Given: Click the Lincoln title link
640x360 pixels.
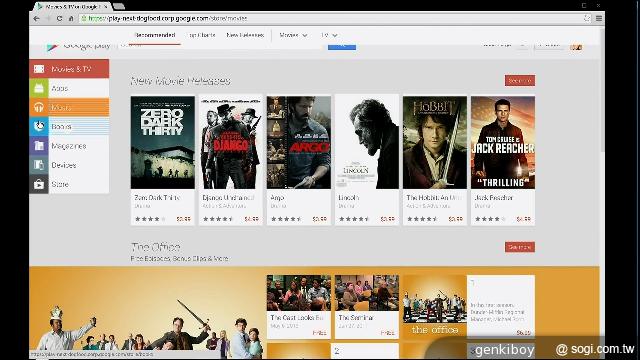Looking at the screenshot, I should coord(349,198).
